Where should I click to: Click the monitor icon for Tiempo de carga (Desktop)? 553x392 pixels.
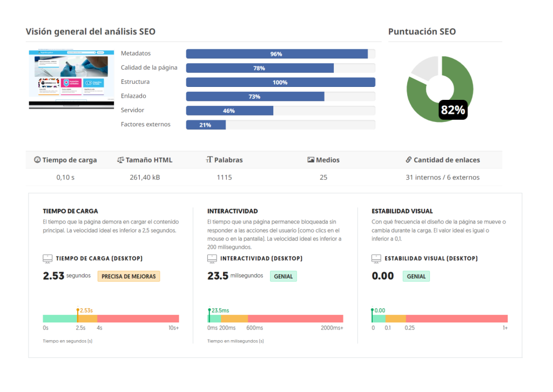(48, 259)
